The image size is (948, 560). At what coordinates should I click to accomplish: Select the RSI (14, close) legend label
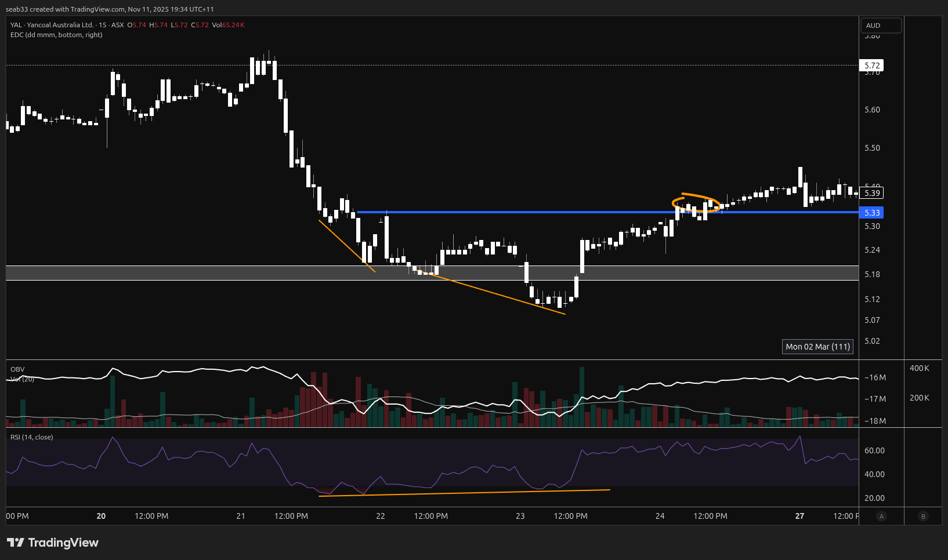pos(32,437)
